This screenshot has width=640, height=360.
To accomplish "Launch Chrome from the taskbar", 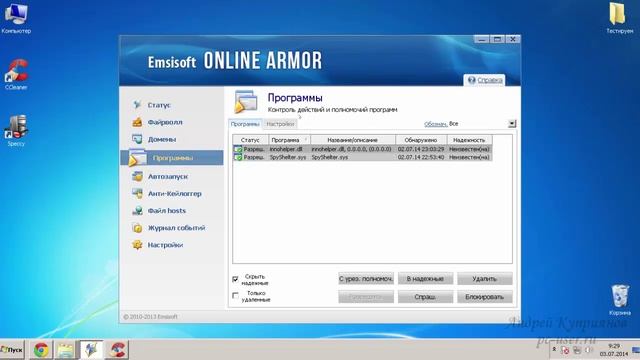I will pyautogui.click(x=41, y=350).
